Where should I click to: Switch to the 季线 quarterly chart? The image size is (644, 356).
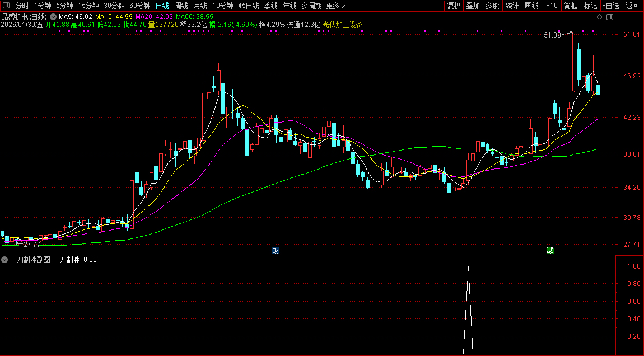pyautogui.click(x=270, y=6)
